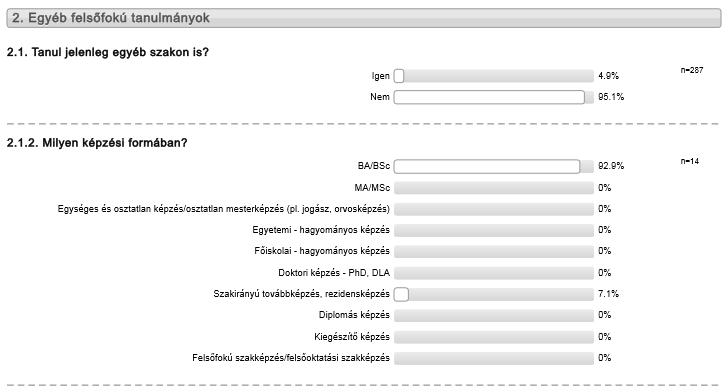Click the 'Főiskolai - hagyományos képzés' bar
This screenshot has height=392, width=728.
pos(494,251)
